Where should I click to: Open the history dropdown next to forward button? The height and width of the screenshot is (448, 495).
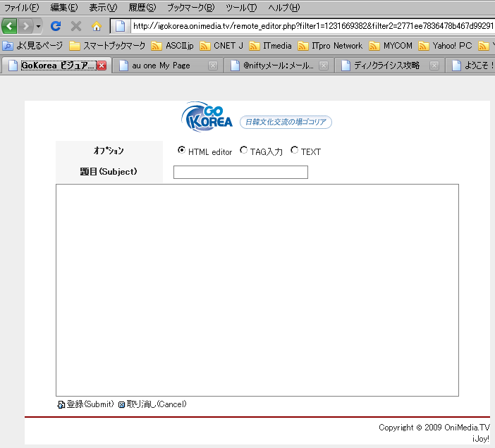point(38,27)
